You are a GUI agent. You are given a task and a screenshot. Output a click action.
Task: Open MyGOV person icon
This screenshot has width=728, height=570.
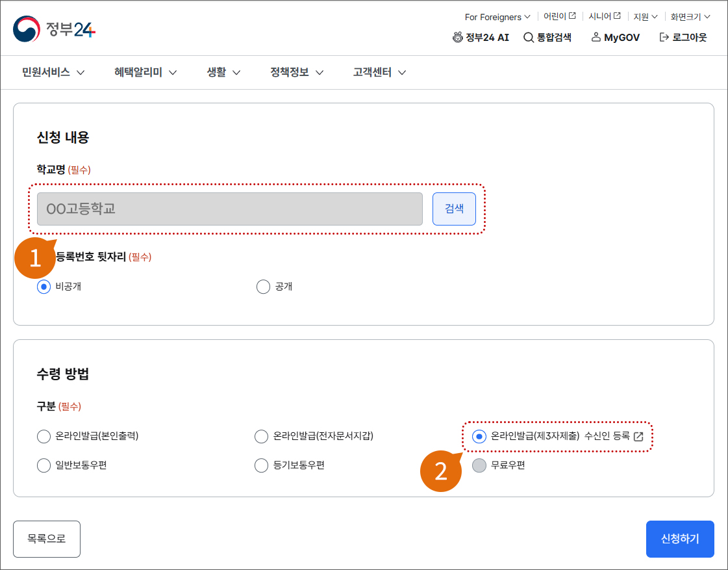click(x=596, y=37)
